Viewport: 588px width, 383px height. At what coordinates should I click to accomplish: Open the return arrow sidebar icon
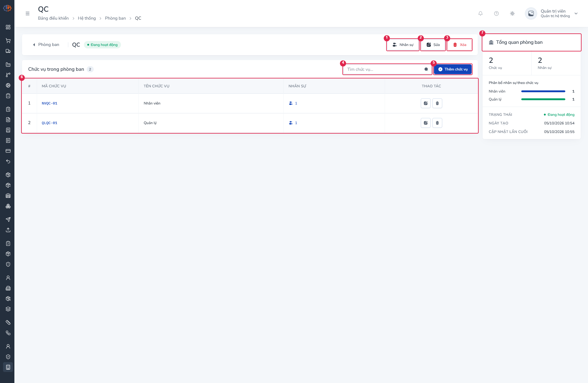(8, 161)
